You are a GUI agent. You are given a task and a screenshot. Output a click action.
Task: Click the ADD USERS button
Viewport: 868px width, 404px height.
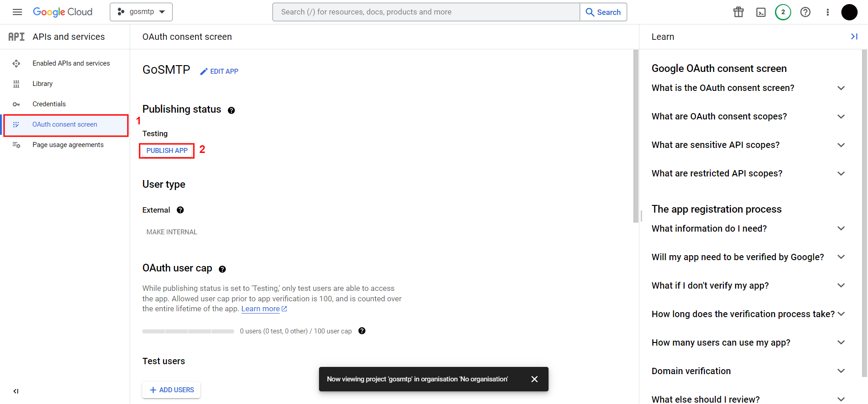pyautogui.click(x=171, y=390)
